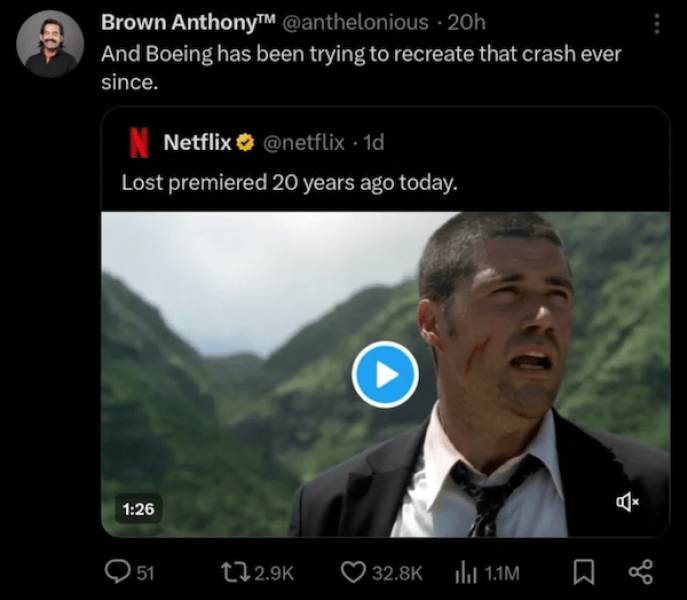Open the tweet's three-dot more options menu
Viewport: 687px width, 600px height.
click(x=656, y=23)
